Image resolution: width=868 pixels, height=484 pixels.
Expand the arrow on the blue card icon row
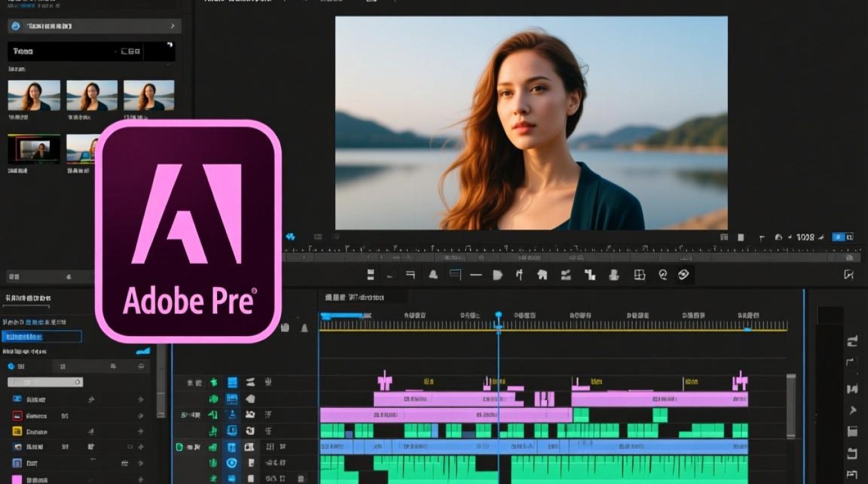140,400
